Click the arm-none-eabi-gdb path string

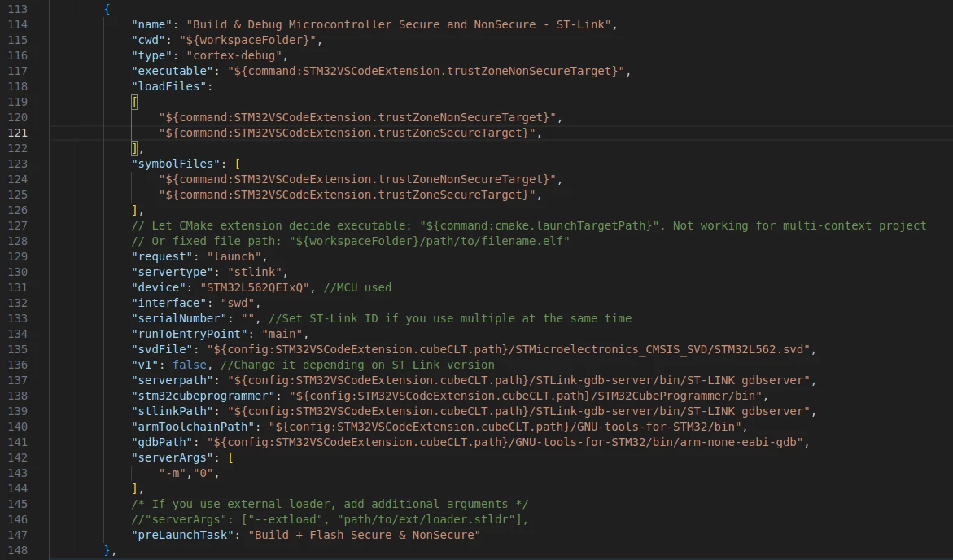(x=505, y=442)
